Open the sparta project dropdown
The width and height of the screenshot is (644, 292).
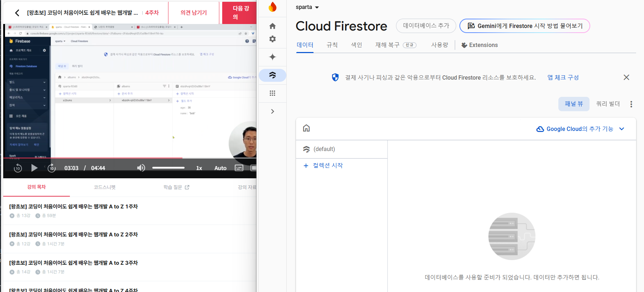(307, 7)
